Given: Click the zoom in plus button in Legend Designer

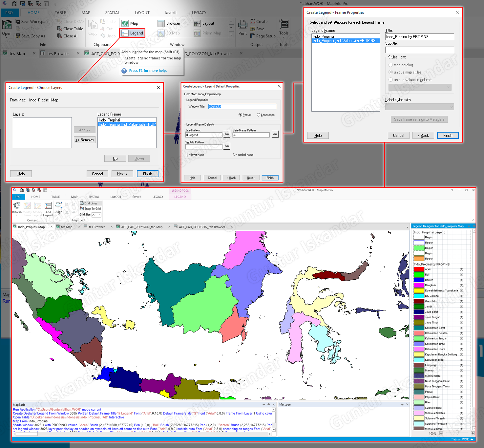Looking at the screenshot, I should coord(473,434).
